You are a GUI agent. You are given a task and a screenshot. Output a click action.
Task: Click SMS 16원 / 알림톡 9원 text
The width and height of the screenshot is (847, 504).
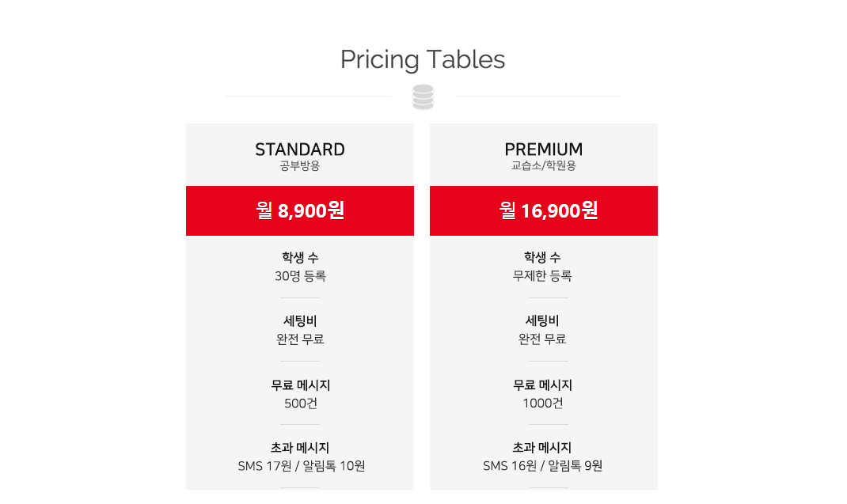(x=542, y=466)
